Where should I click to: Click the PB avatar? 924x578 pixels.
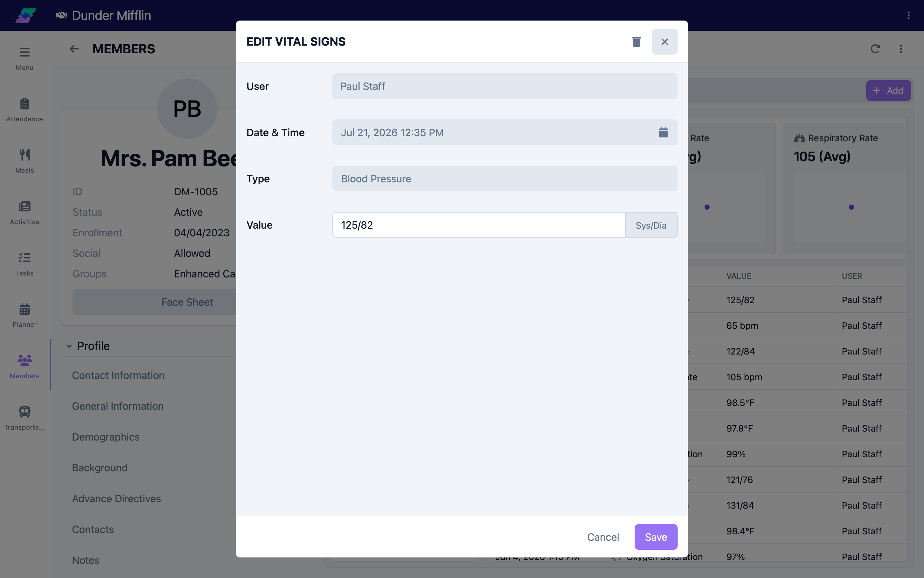pos(187,109)
